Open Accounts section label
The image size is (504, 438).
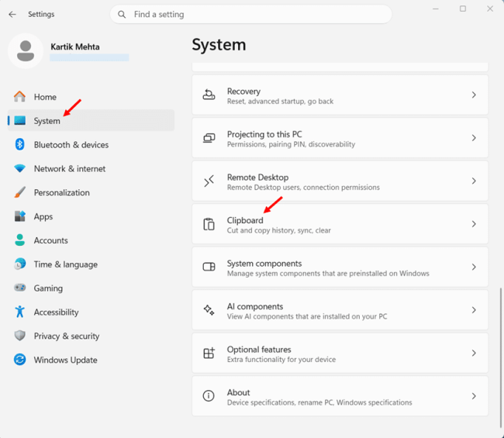[50, 240]
